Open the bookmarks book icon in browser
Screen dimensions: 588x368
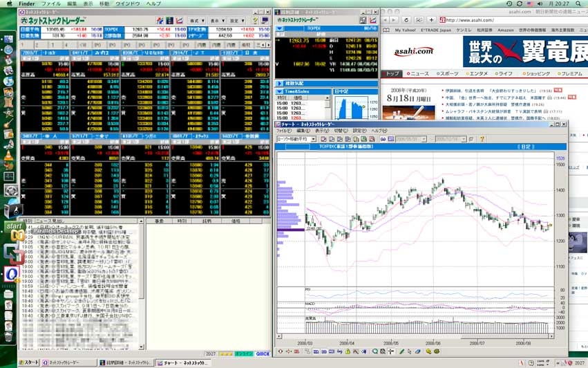386,30
